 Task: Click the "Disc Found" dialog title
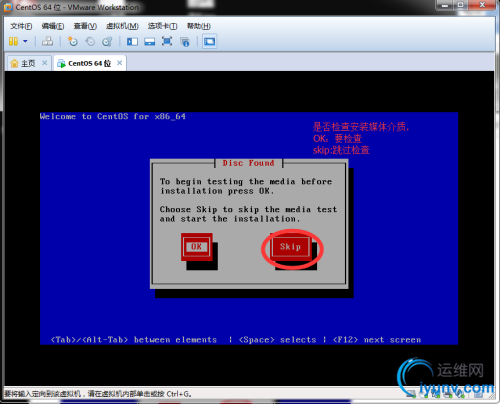pos(249,163)
